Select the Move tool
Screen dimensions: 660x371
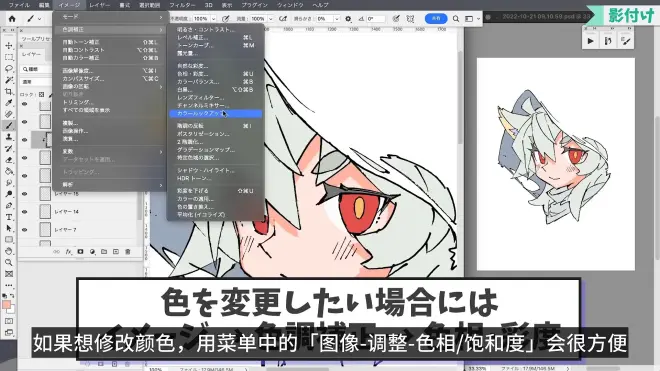9,45
